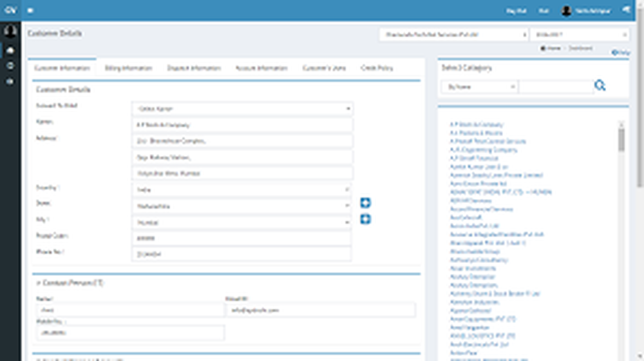Switch to the Customer Information tab
Viewport: 644px width, 361px height.
[x=62, y=68]
